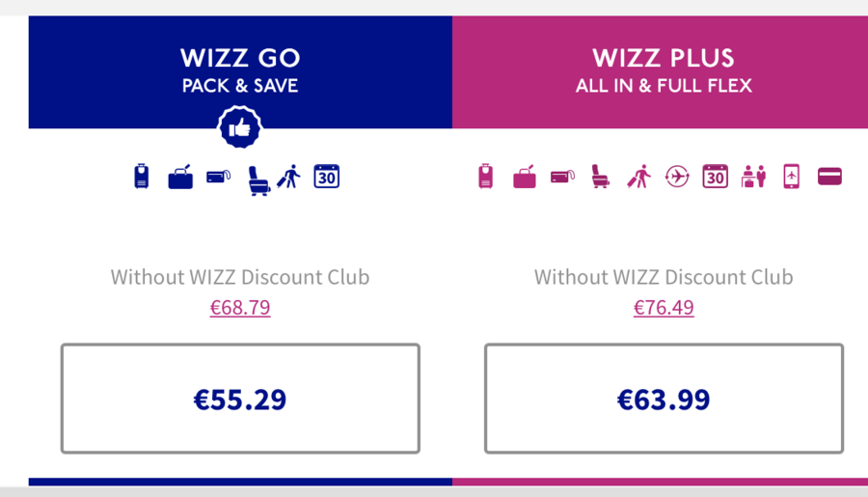The width and height of the screenshot is (868, 497).
Task: Click WIZZ PLUS pink carry-on bag icon
Action: (525, 177)
